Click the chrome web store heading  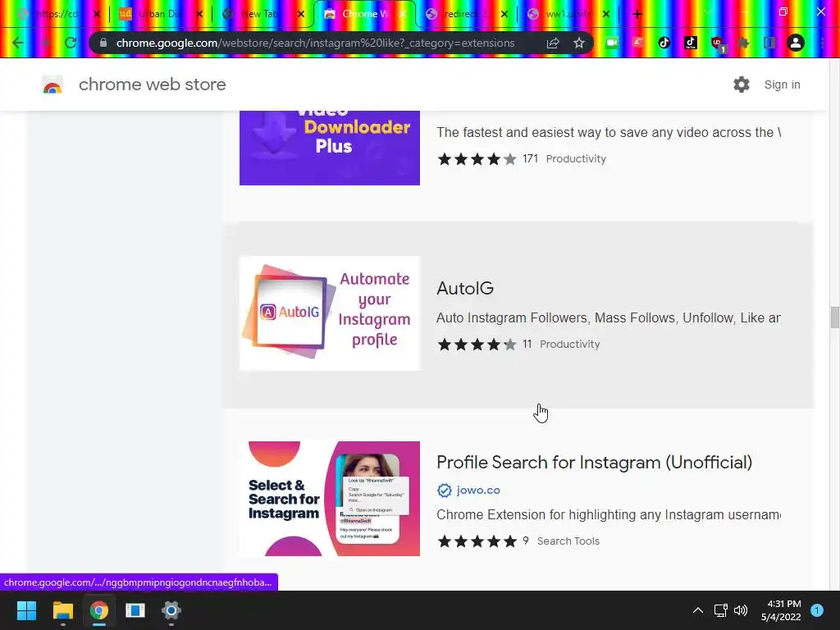(152, 84)
